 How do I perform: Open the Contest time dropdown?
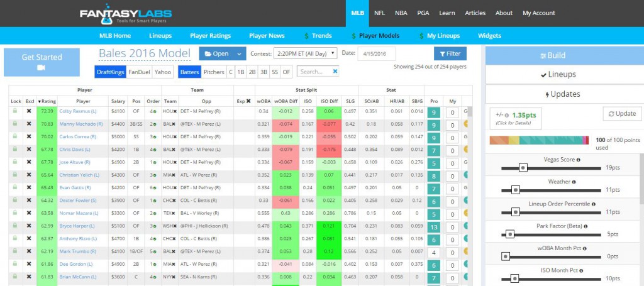pyautogui.click(x=305, y=53)
